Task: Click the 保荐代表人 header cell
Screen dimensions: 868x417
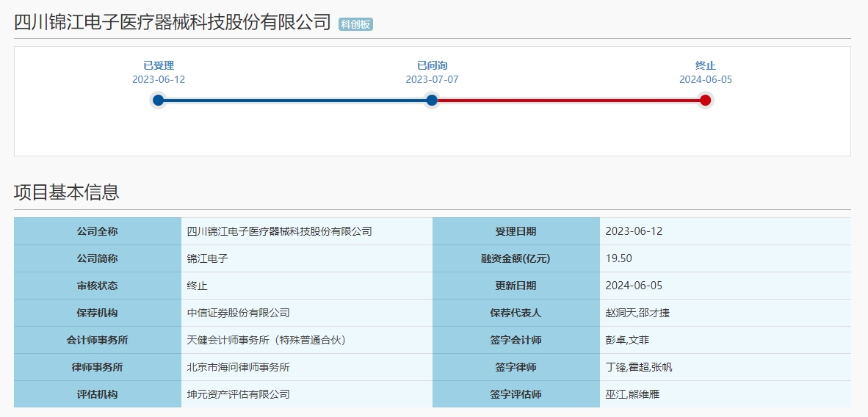Action: (516, 313)
